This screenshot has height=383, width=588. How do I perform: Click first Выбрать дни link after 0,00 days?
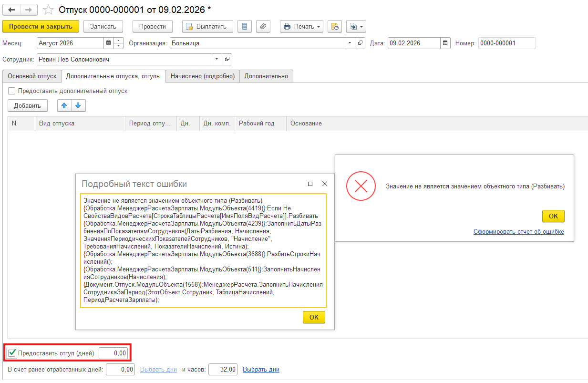[x=158, y=369]
